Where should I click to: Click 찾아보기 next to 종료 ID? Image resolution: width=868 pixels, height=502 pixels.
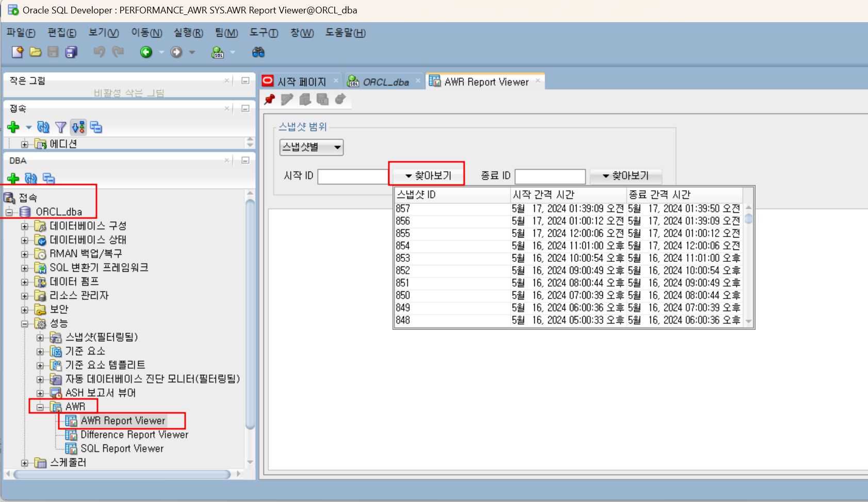pyautogui.click(x=626, y=176)
